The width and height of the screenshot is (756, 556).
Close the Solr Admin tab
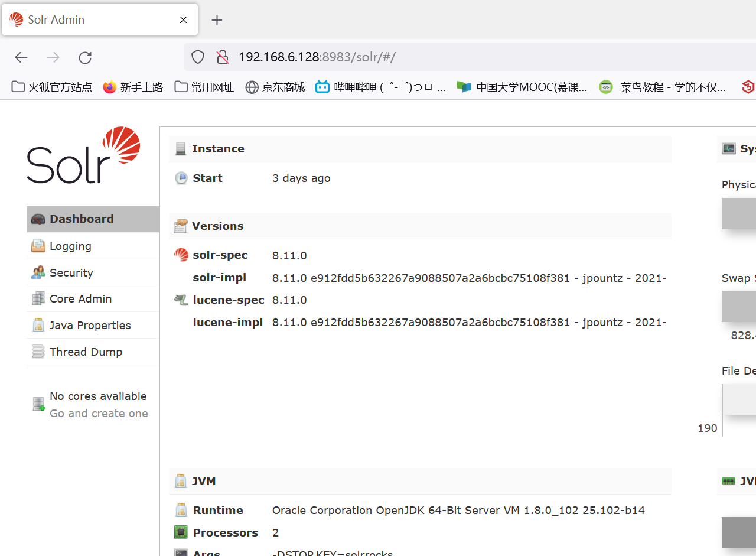(x=184, y=20)
